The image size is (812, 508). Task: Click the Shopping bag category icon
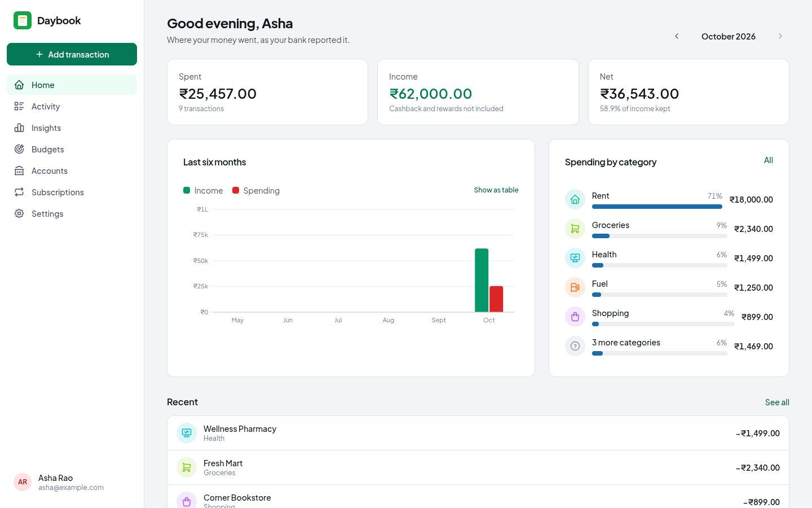pos(575,317)
